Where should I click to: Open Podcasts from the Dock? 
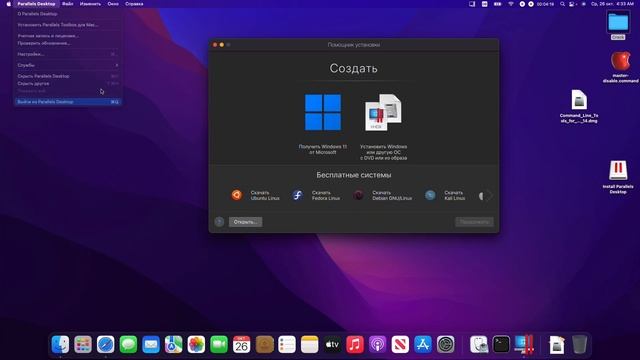click(378, 344)
